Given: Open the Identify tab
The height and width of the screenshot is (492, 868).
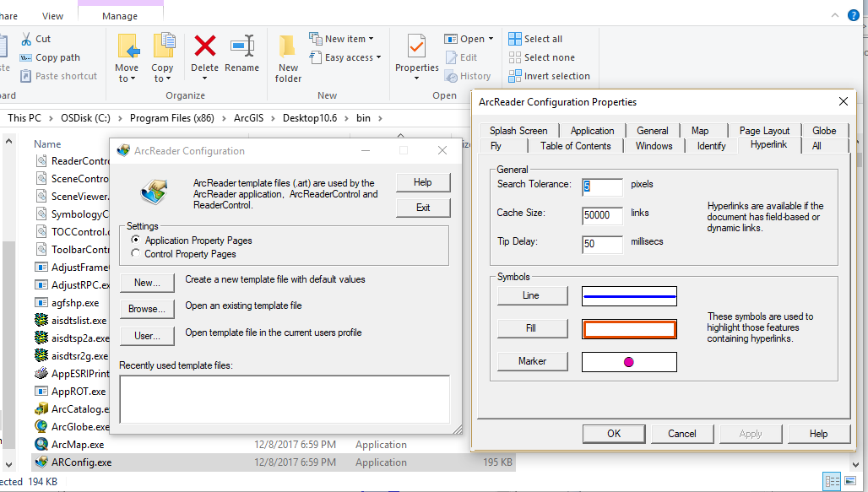Looking at the screenshot, I should point(711,145).
